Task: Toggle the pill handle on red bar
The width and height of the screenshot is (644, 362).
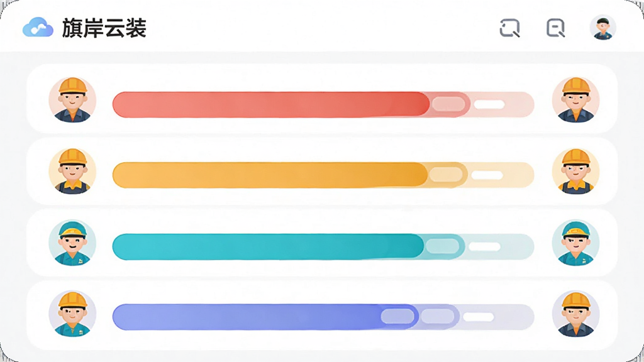Action: click(448, 104)
